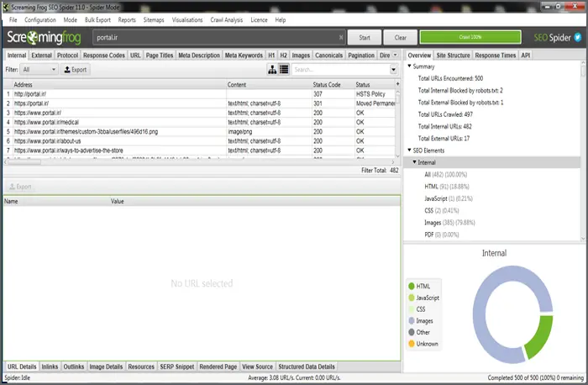The image size is (588, 385).
Task: Click the Images legend color swatch
Action: coord(412,320)
